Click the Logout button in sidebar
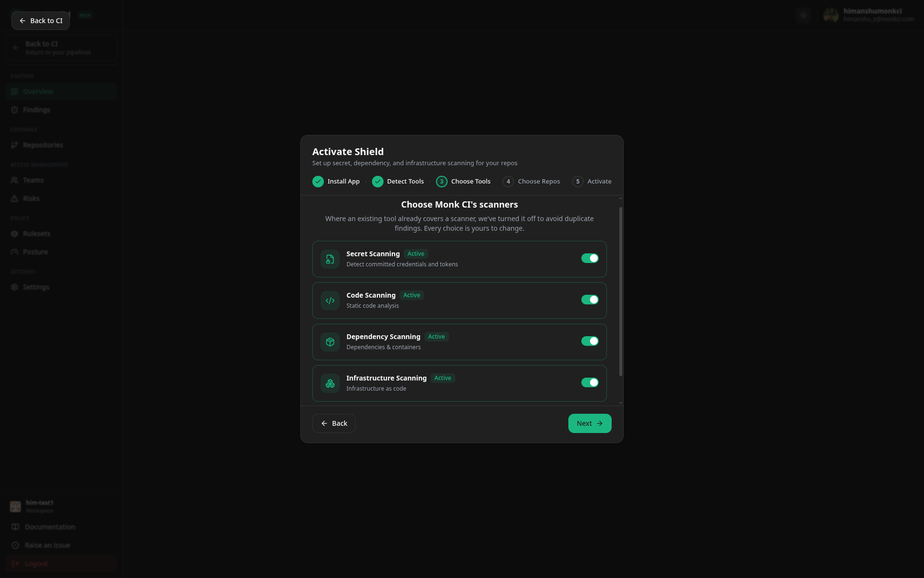Image resolution: width=924 pixels, height=578 pixels. click(x=62, y=564)
